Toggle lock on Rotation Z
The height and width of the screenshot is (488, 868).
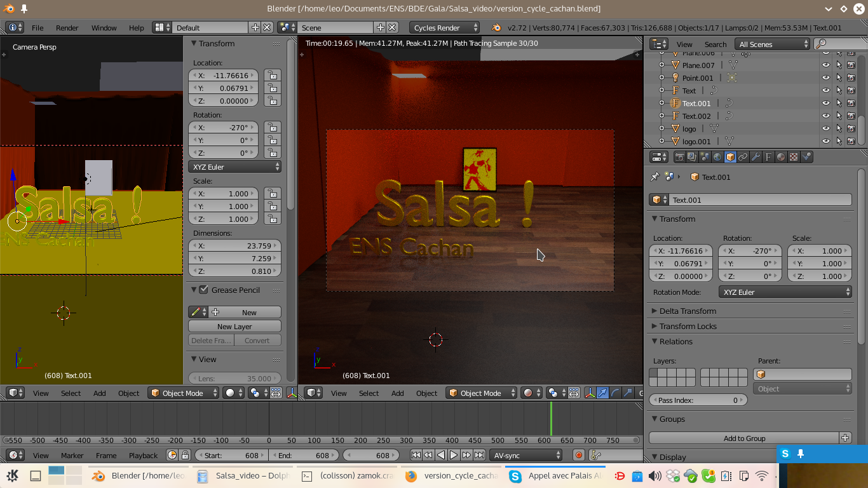[x=272, y=152]
